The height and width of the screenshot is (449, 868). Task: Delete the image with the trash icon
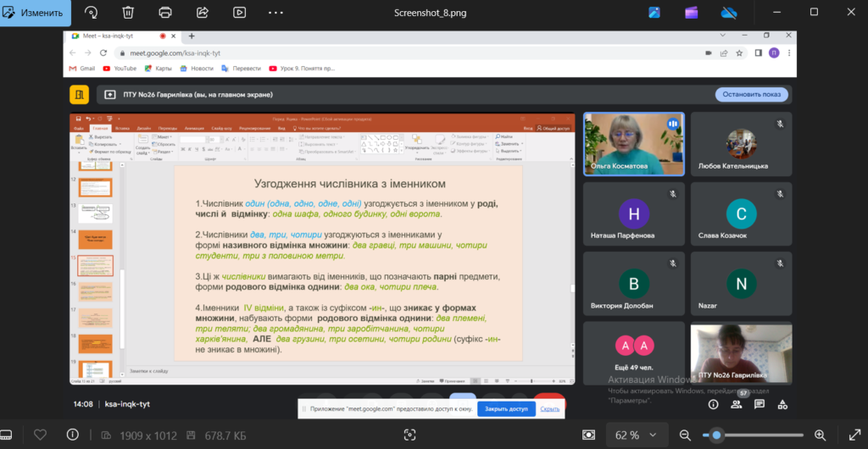pos(128,13)
